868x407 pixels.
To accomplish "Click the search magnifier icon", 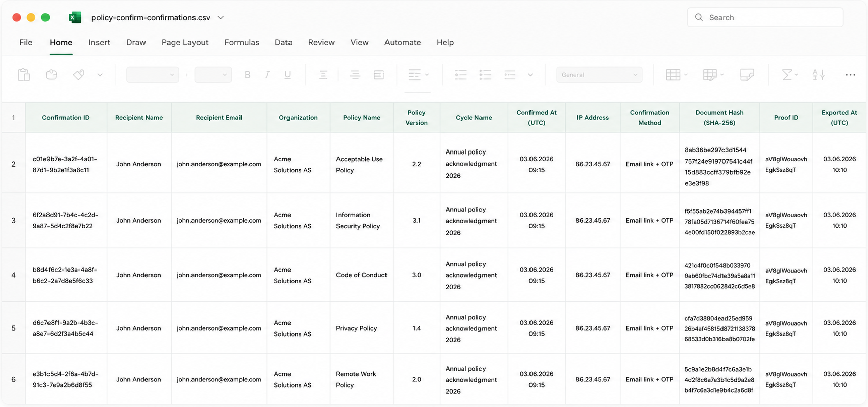I will [x=699, y=17].
